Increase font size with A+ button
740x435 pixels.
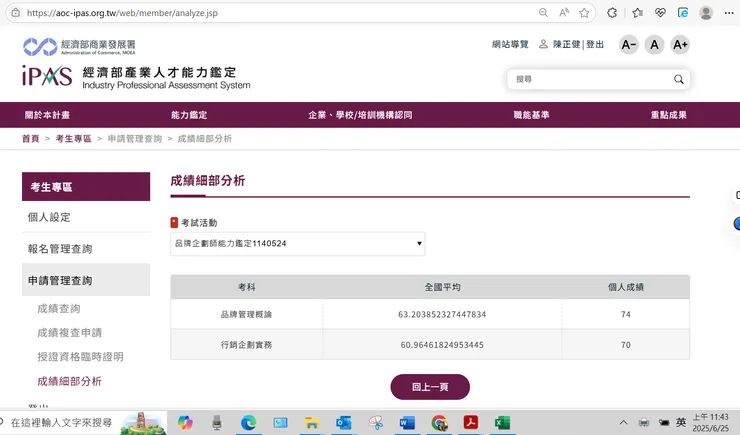click(680, 45)
